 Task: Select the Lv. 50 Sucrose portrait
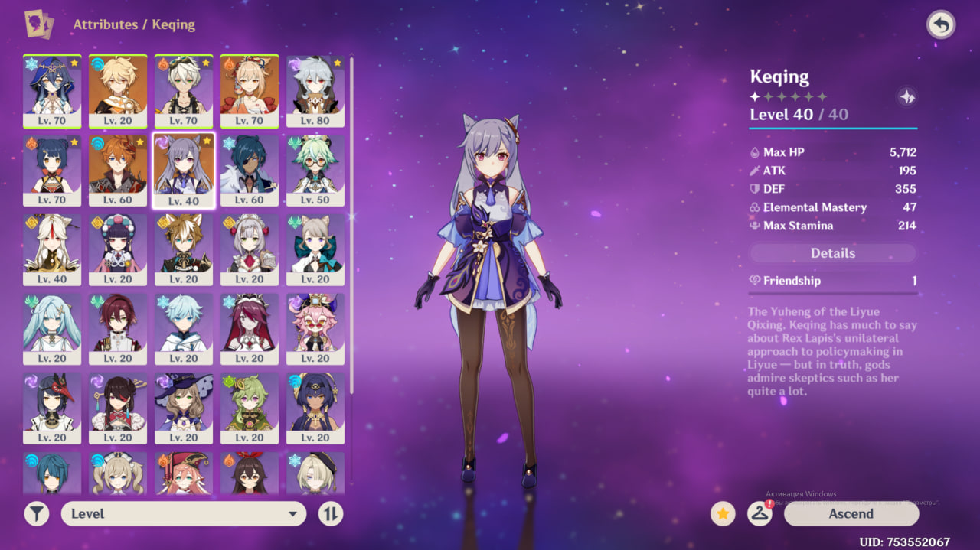315,170
